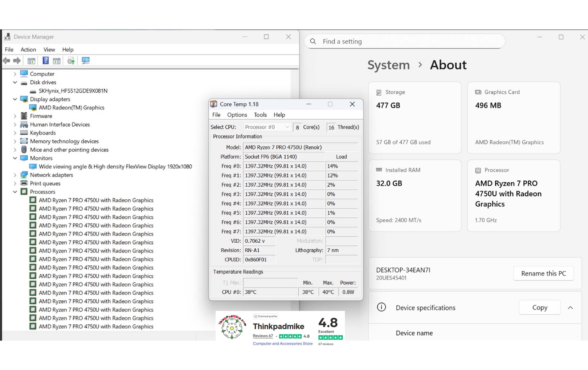Click the Find a setting search field

[x=405, y=41]
